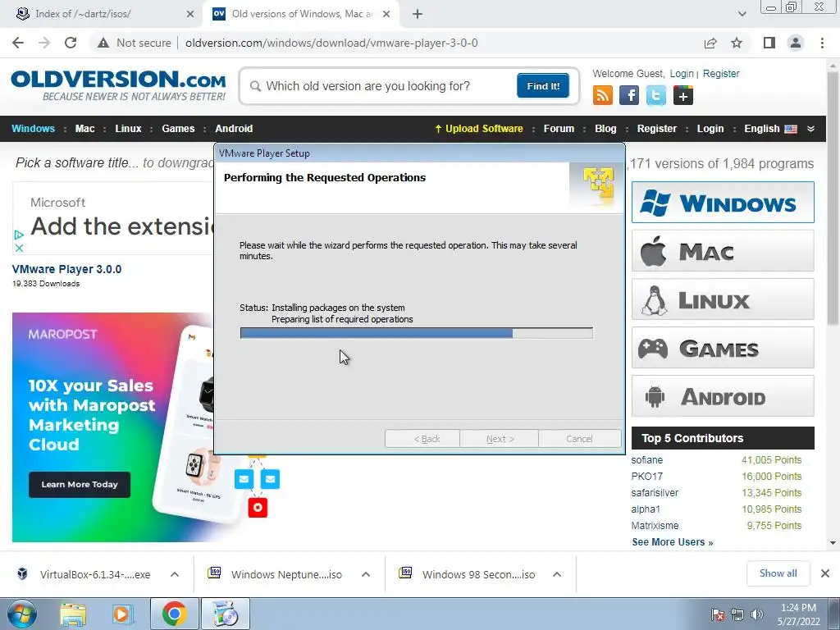
Task: Close the Microsoft ad with X icon
Action: click(19, 248)
